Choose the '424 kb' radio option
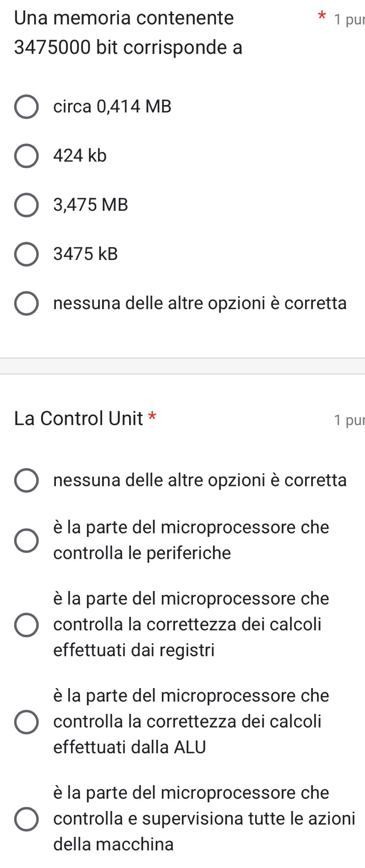Screen dimensions: 365x868 (26, 156)
